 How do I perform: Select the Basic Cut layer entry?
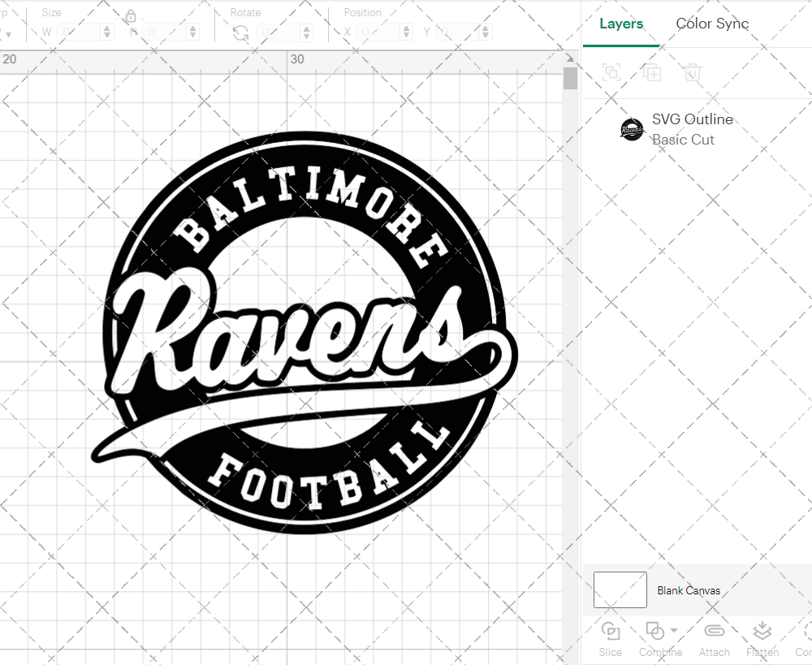pyautogui.click(x=684, y=140)
